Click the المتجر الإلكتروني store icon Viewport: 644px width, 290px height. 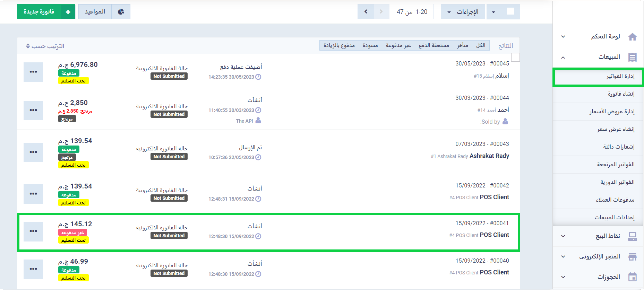point(632,257)
